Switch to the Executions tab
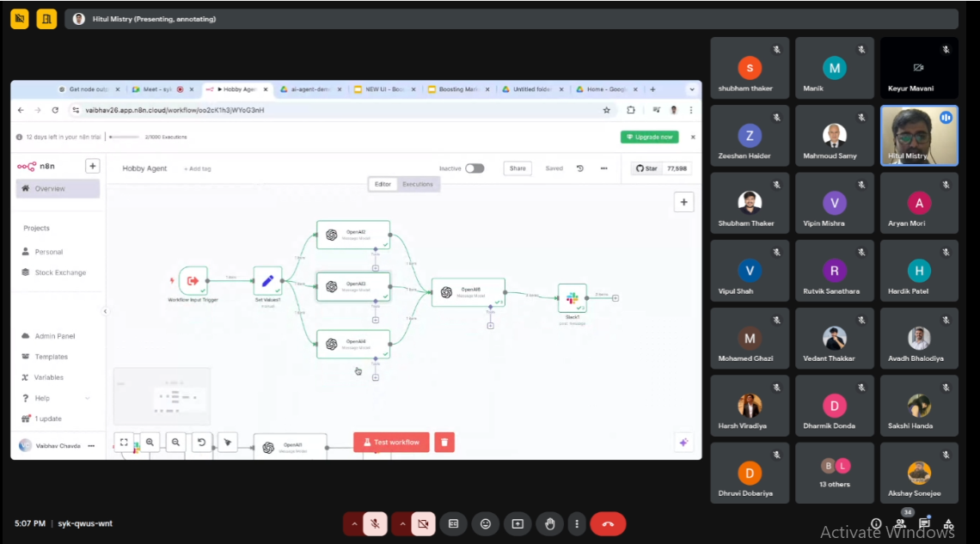Image resolution: width=980 pixels, height=544 pixels. pos(418,184)
